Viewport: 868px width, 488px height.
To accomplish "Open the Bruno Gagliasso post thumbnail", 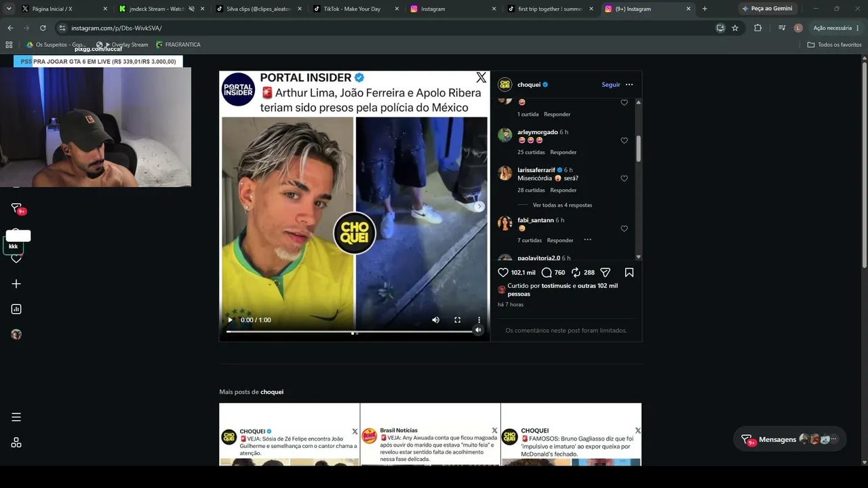I will pyautogui.click(x=571, y=434).
